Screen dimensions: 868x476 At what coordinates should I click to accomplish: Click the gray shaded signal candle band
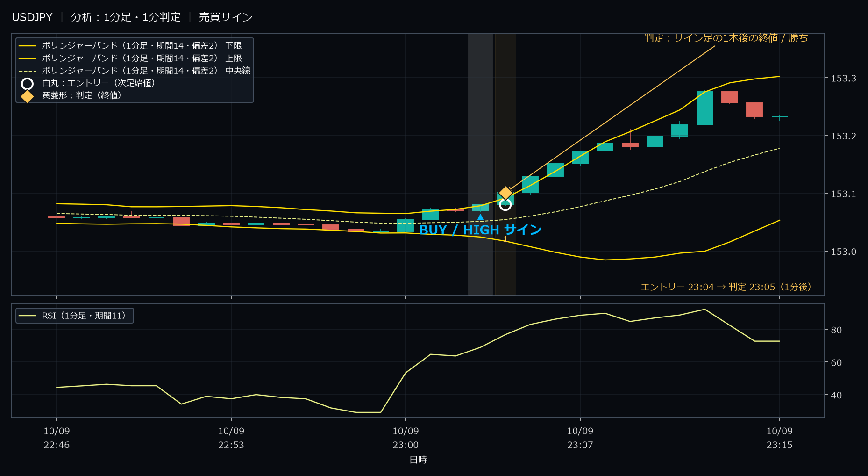point(480,164)
